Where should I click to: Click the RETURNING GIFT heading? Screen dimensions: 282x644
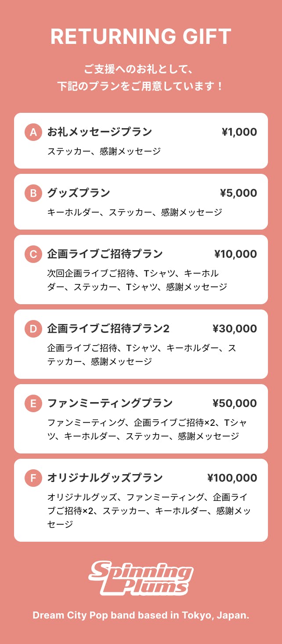141,37
